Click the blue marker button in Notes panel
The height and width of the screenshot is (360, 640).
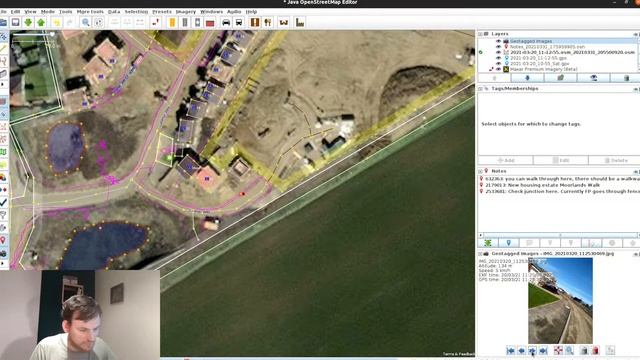[509, 243]
